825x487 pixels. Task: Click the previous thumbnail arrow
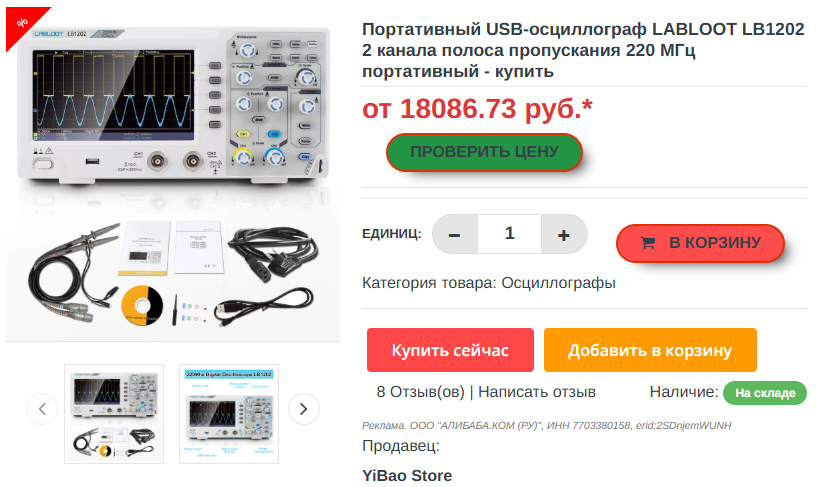(42, 409)
